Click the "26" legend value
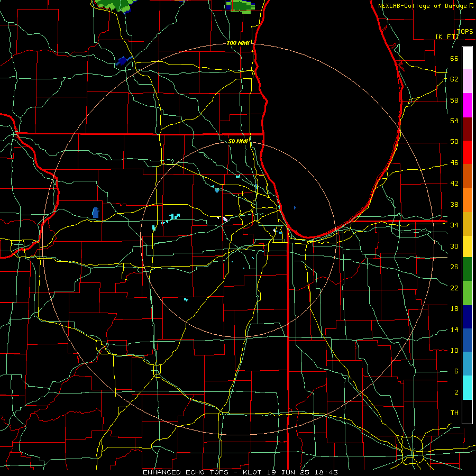Viewport: 476px width, 476px height. [x=454, y=267]
